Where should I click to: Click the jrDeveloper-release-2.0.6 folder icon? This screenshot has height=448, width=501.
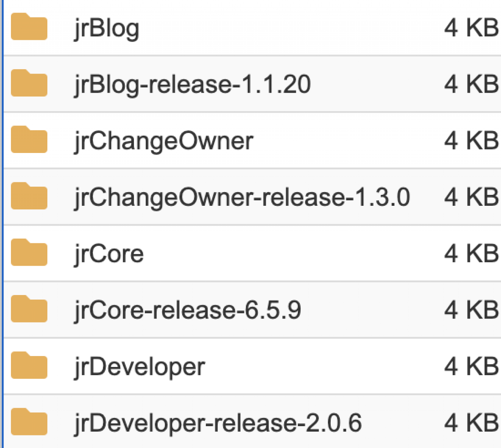point(29,422)
